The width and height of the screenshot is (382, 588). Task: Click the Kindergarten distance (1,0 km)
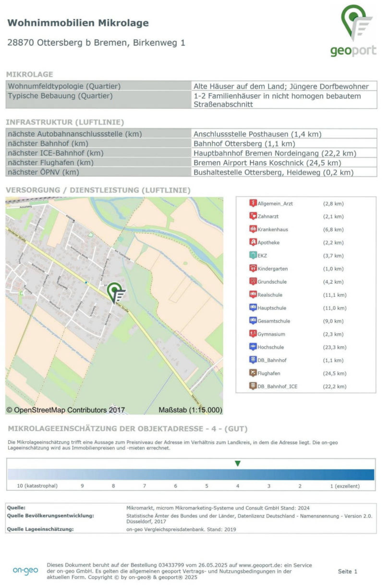[x=333, y=268]
